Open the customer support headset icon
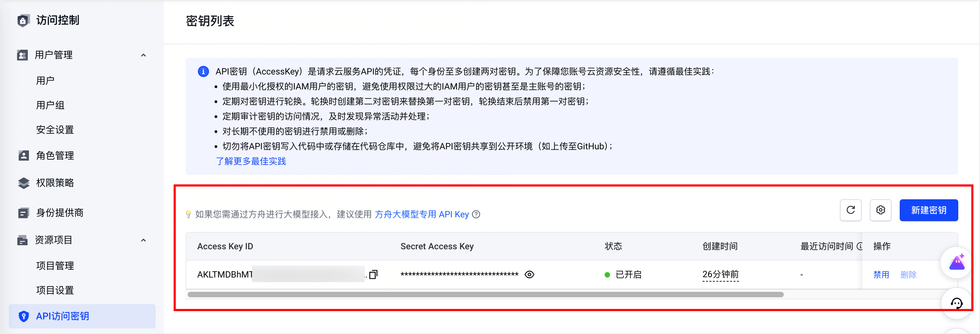This screenshot has width=980, height=334. (957, 303)
